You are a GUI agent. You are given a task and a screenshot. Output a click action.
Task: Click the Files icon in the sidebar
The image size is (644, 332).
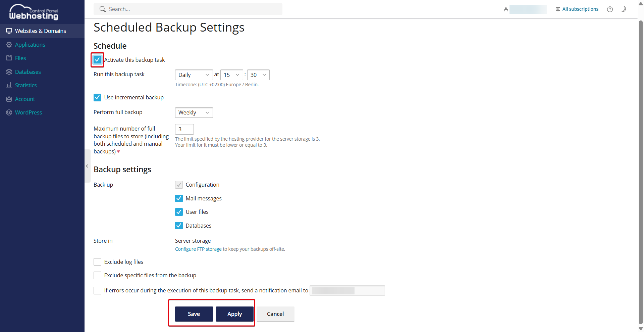(x=20, y=58)
